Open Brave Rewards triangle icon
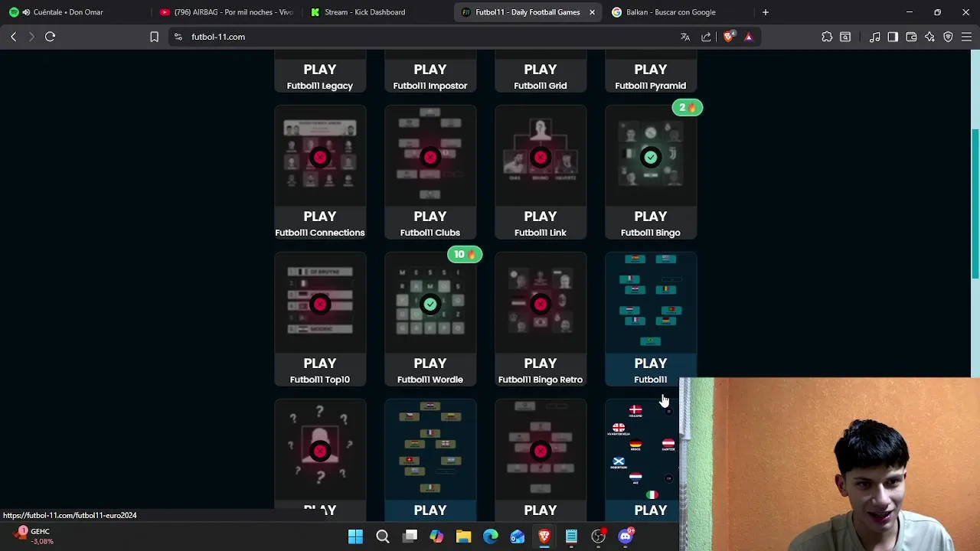980x551 pixels. [748, 37]
